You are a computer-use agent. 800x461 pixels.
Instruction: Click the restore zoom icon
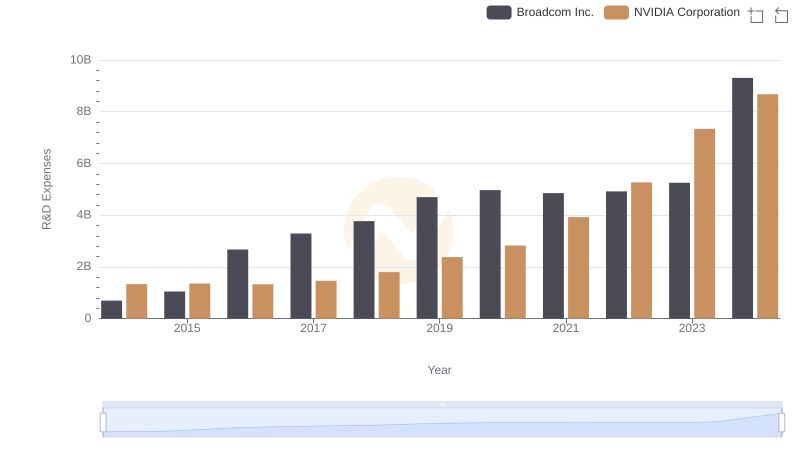point(782,14)
